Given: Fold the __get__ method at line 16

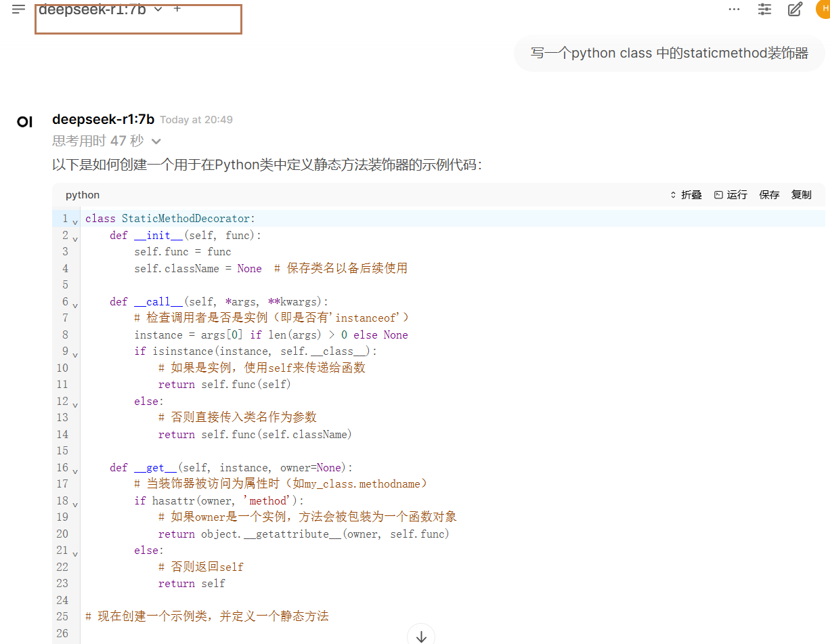Looking at the screenshot, I should click(75, 471).
